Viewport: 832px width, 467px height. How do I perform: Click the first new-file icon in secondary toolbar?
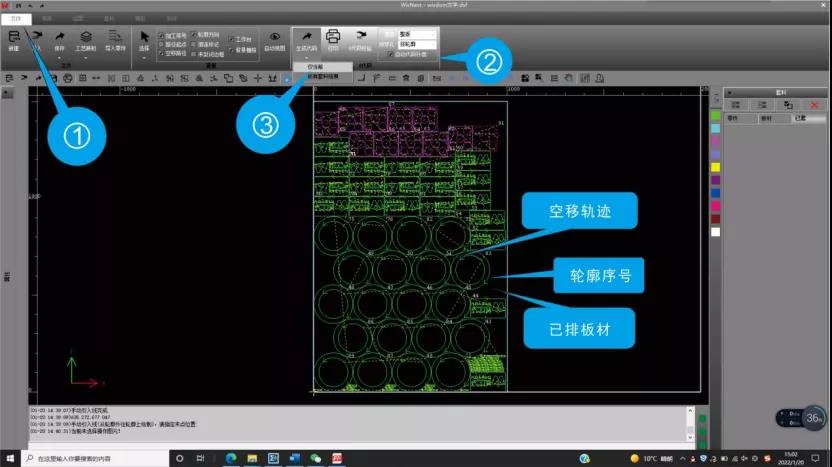[x=9, y=78]
